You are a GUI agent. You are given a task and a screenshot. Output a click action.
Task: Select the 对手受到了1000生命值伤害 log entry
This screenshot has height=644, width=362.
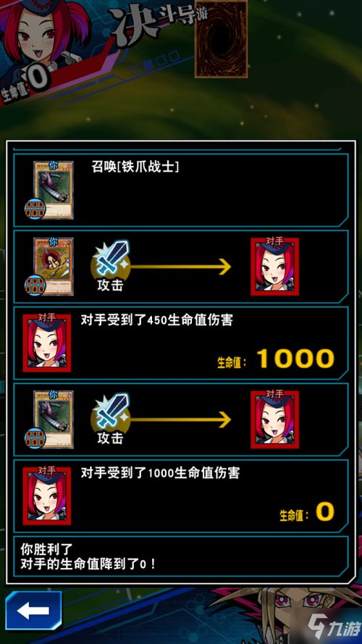click(x=181, y=496)
